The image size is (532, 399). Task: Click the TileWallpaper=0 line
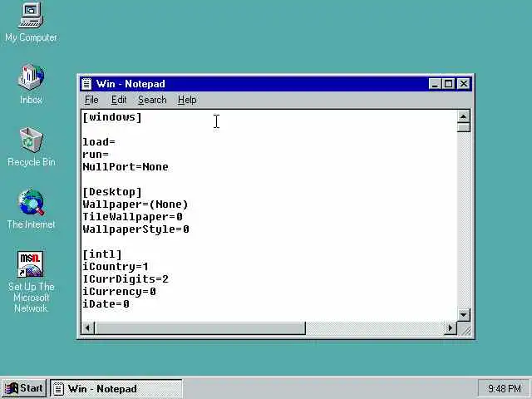132,217
